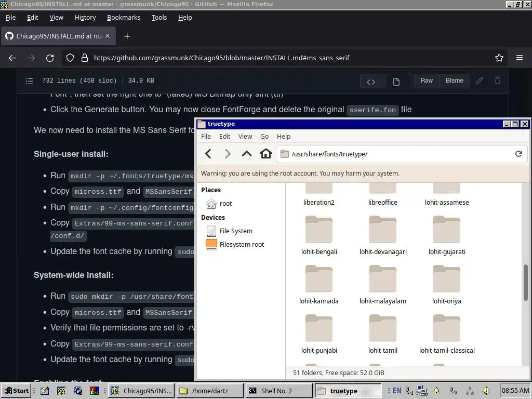This screenshot has width=532, height=399.
Task: Reload the GitHub page in Firefox
Action: click(x=50, y=58)
